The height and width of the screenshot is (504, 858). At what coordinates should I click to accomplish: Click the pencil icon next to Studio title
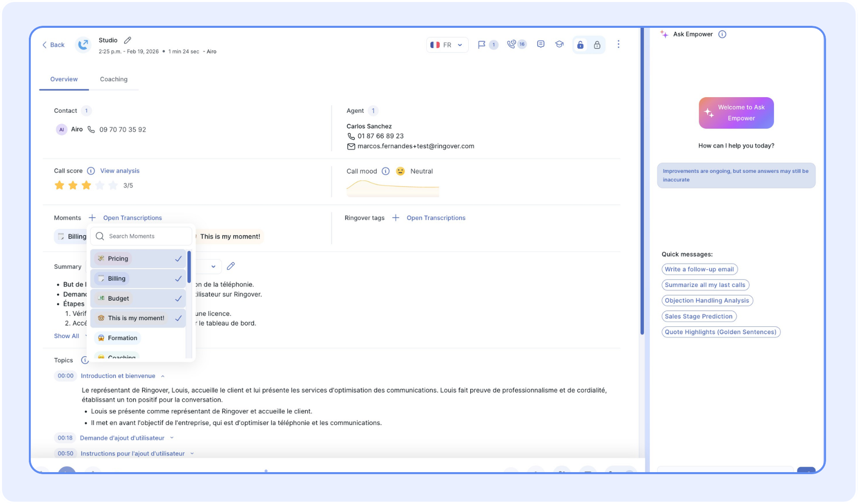click(x=128, y=40)
